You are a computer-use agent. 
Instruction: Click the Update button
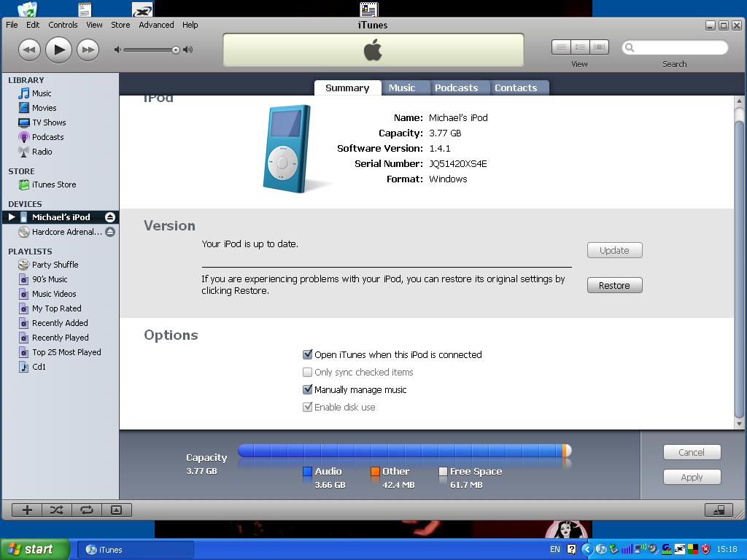coord(614,251)
